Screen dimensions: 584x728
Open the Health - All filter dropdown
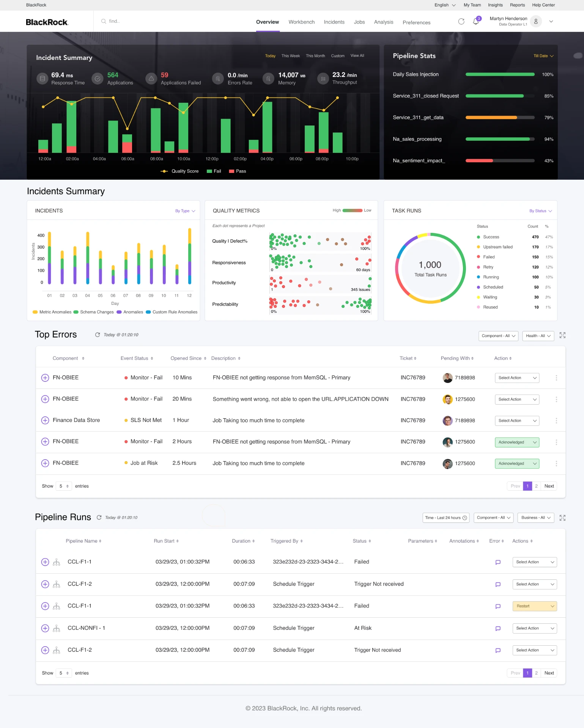(538, 336)
